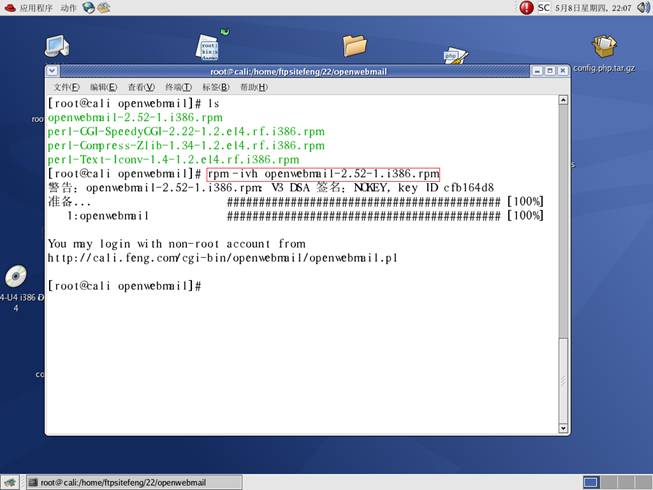Open the 动作 (Actions) panel menu
The height and width of the screenshot is (490, 653).
(68, 8)
